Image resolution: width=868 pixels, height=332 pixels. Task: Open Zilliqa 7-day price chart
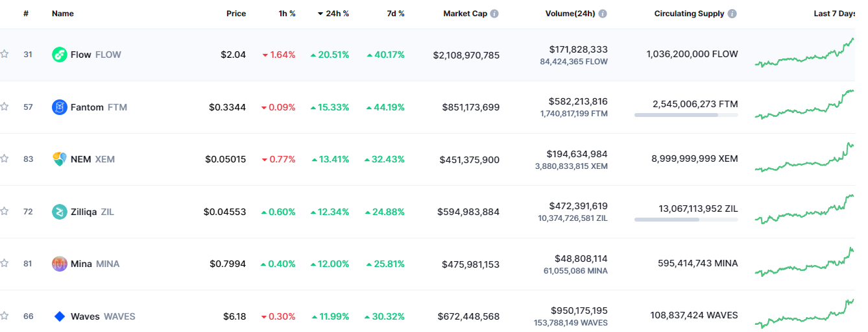[804, 209]
